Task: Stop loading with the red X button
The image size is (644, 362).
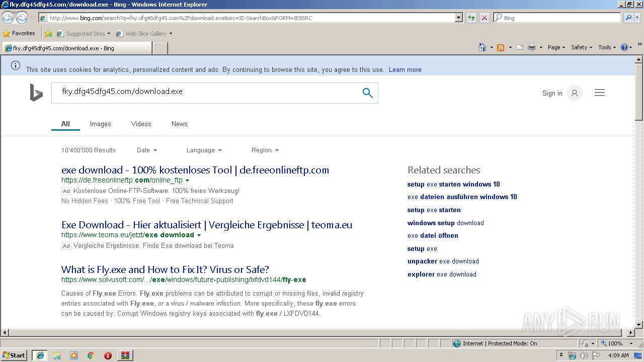Action: (x=484, y=18)
